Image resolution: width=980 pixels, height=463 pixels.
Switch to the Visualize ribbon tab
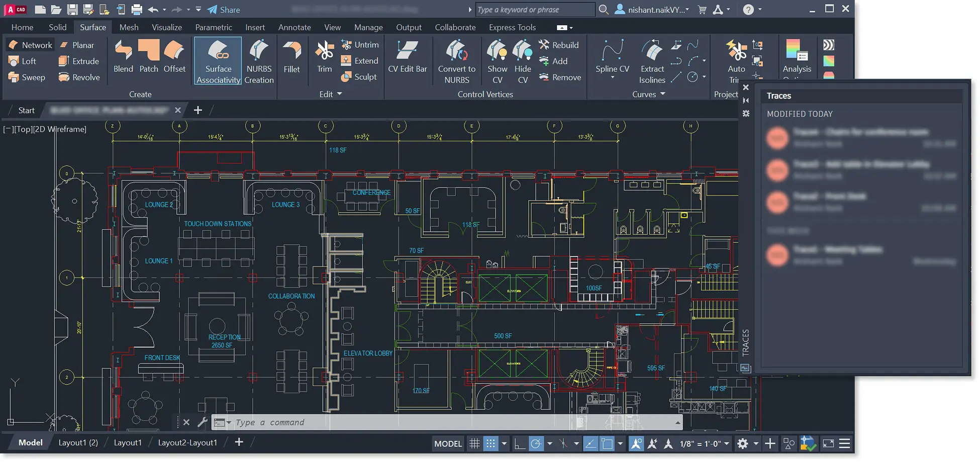(x=166, y=27)
